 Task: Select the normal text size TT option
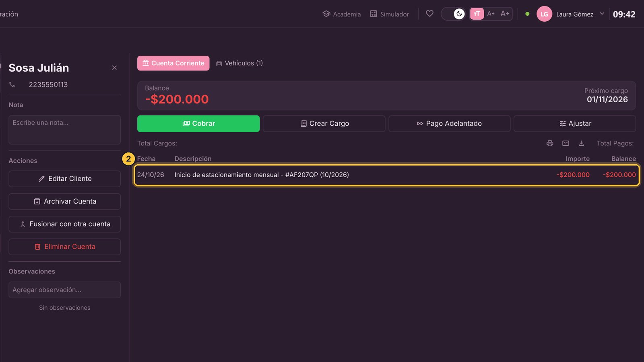point(477,14)
